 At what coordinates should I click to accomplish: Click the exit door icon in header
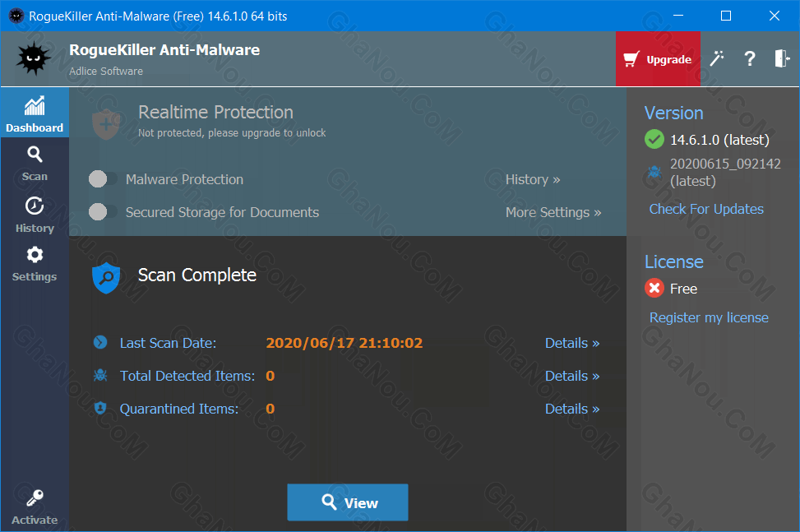pyautogui.click(x=781, y=58)
